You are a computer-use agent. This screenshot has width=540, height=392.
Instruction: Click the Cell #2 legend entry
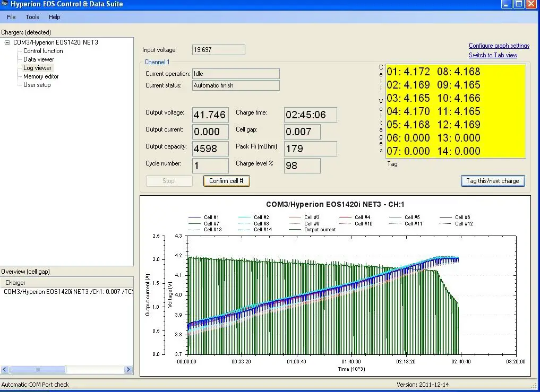click(254, 217)
